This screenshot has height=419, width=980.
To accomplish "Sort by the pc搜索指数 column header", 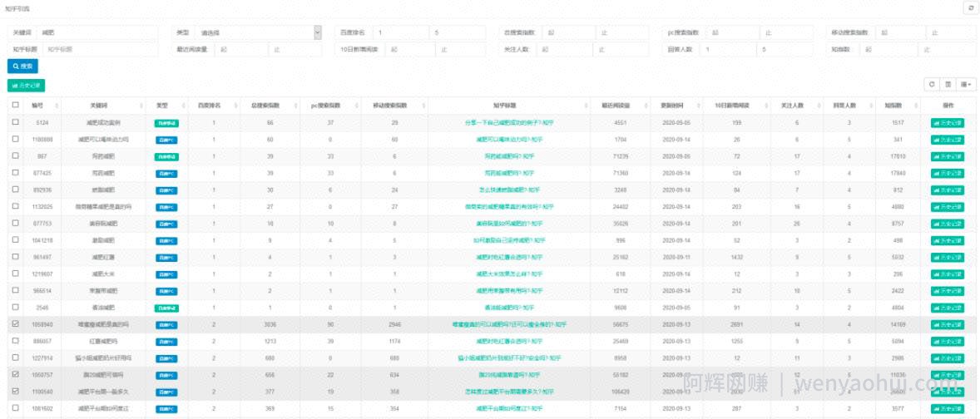I will [x=330, y=106].
